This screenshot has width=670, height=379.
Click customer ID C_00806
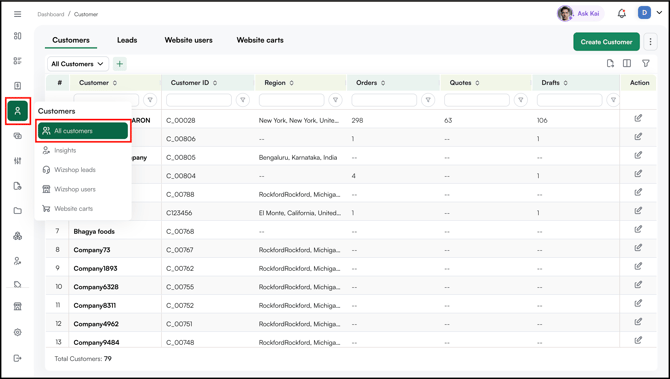[181, 138]
